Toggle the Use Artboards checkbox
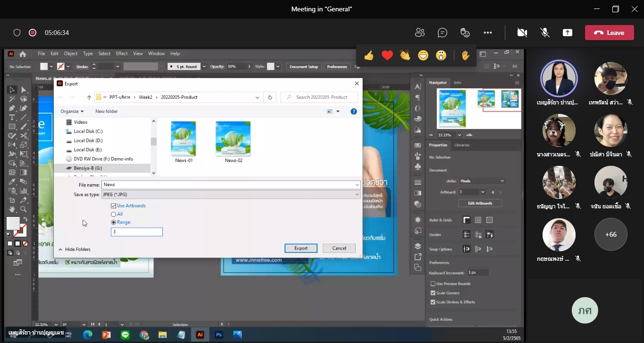 [x=113, y=206]
